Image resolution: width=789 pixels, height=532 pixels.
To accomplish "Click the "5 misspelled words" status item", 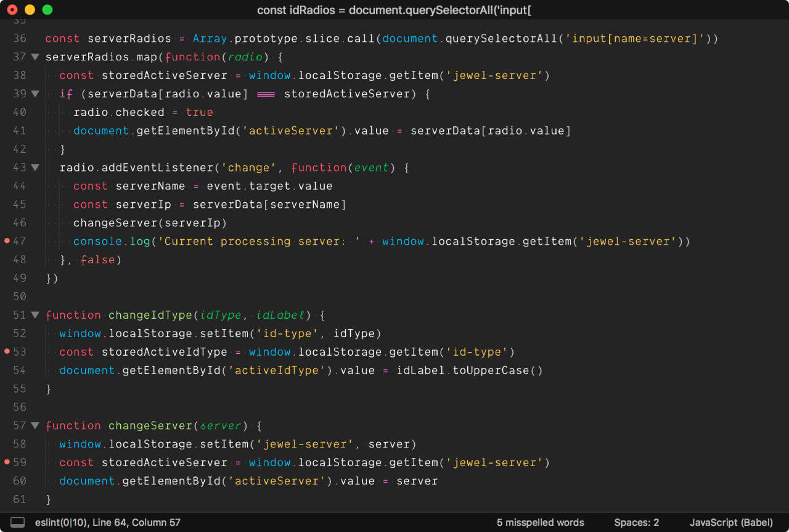I will [x=540, y=522].
